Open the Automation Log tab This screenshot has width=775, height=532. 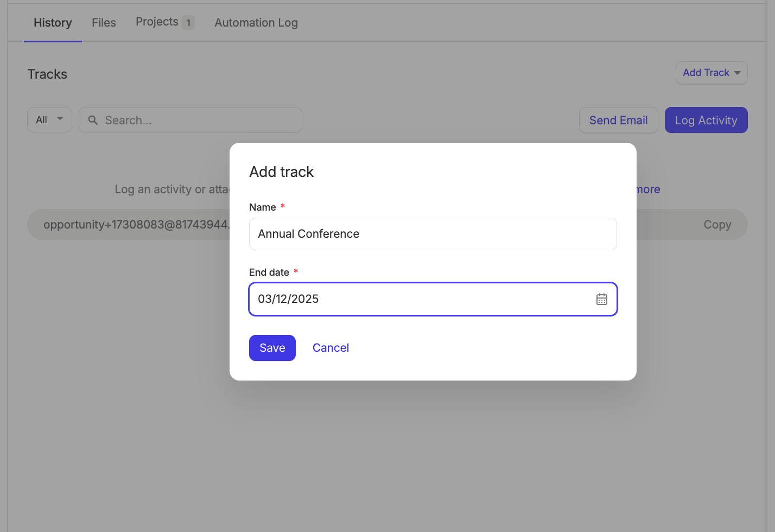[256, 22]
